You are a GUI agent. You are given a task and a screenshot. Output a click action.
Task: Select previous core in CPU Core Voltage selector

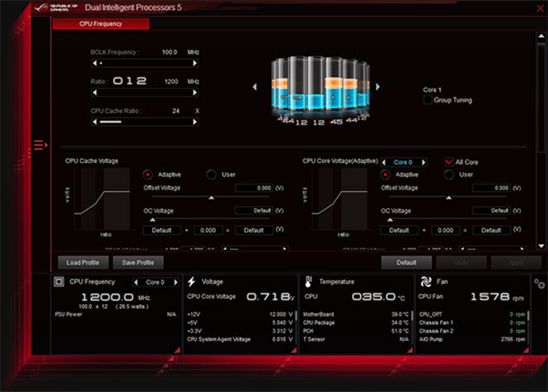pos(384,162)
